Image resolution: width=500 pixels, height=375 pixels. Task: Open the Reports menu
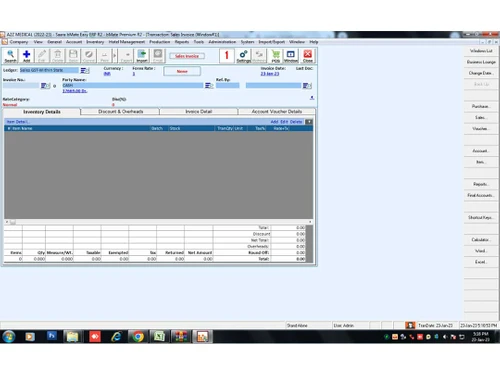point(182,42)
